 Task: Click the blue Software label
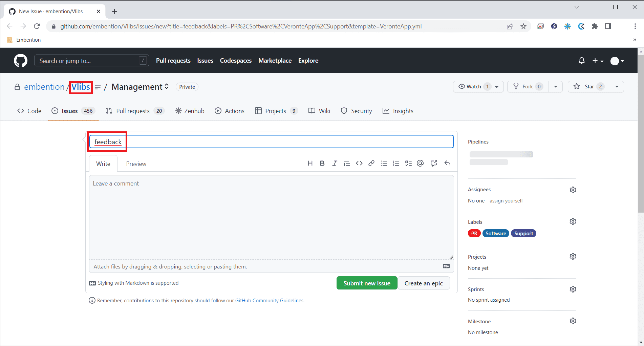496,234
